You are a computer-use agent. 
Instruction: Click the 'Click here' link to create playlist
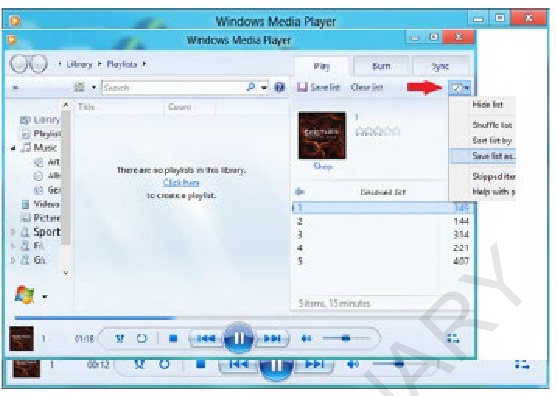click(181, 183)
